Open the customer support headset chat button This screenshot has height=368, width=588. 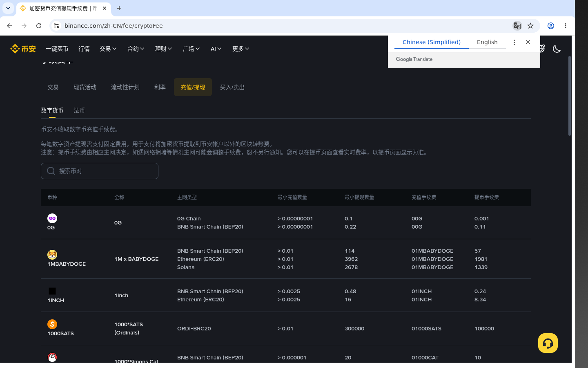[548, 343]
